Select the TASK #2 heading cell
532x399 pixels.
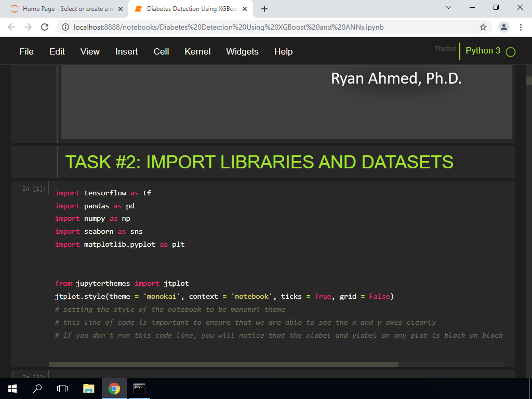[263, 162]
